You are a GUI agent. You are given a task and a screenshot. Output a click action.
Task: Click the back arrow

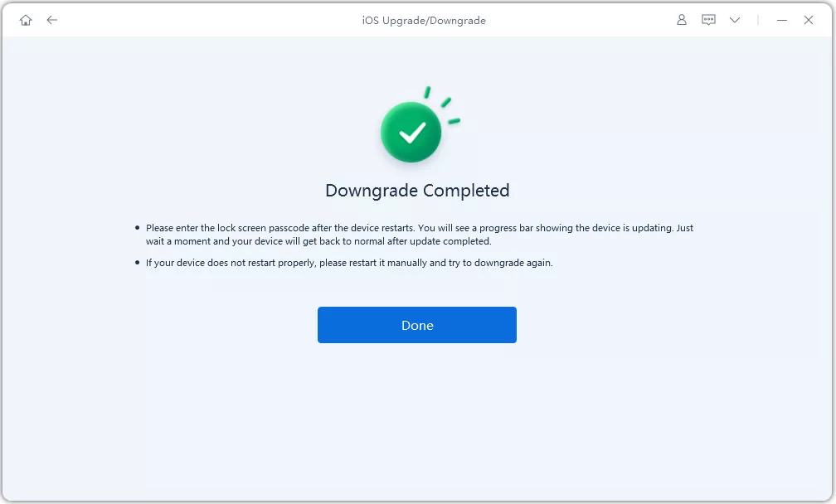pos(51,20)
